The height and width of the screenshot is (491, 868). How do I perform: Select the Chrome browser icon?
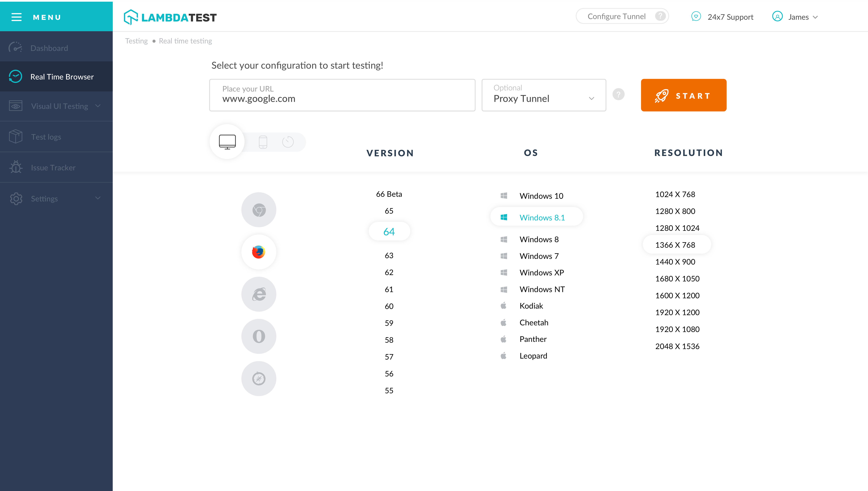259,210
